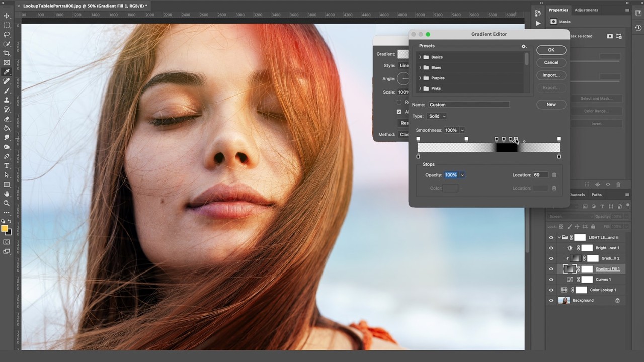The image size is (644, 362).
Task: Select the Path Selection tool
Action: pyautogui.click(x=7, y=175)
